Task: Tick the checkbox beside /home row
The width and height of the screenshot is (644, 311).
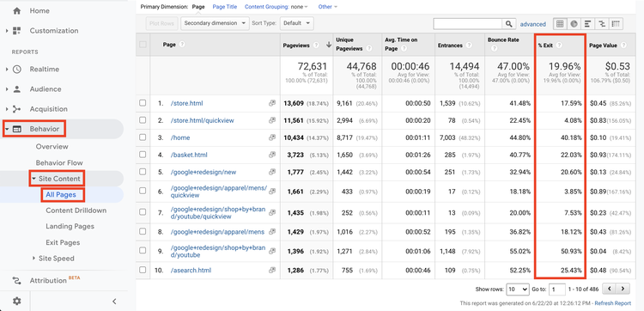Action: coord(143,137)
